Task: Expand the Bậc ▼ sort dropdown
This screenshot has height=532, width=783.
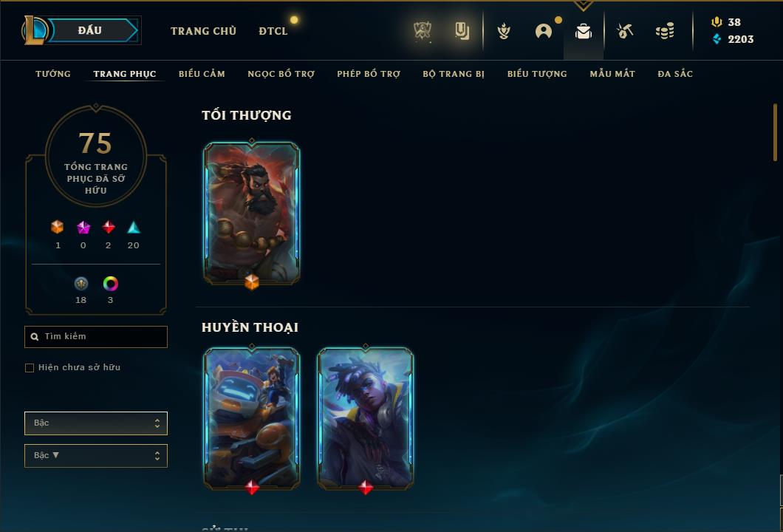Action: [96, 456]
